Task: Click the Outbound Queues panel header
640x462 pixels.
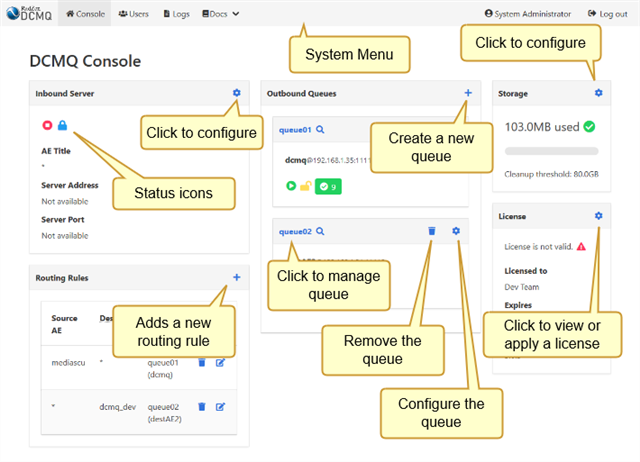Action: coord(371,93)
